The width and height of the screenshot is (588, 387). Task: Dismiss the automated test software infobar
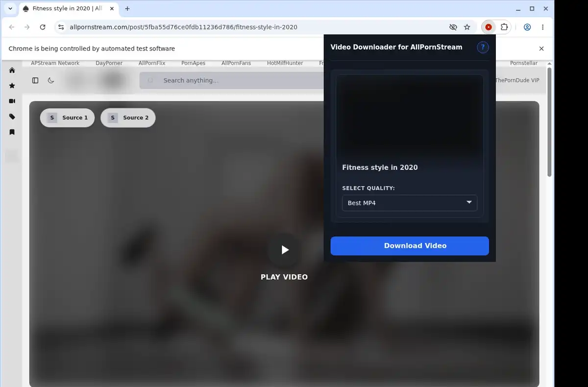click(541, 48)
